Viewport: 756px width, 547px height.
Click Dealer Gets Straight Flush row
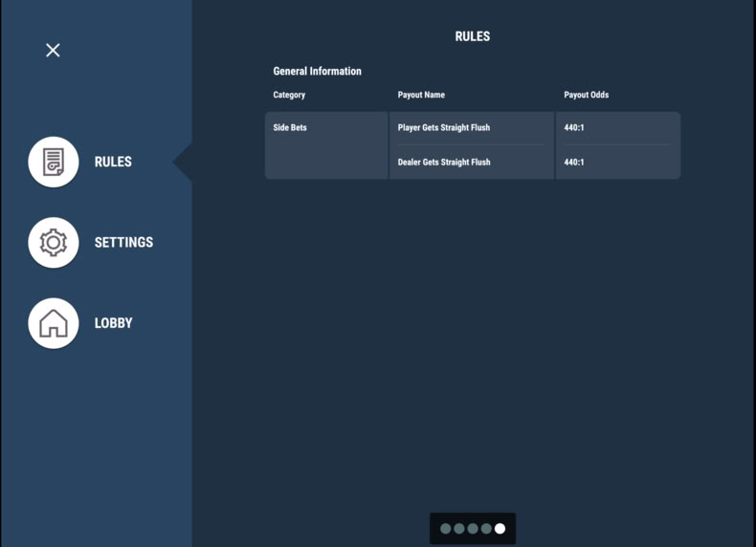click(473, 163)
